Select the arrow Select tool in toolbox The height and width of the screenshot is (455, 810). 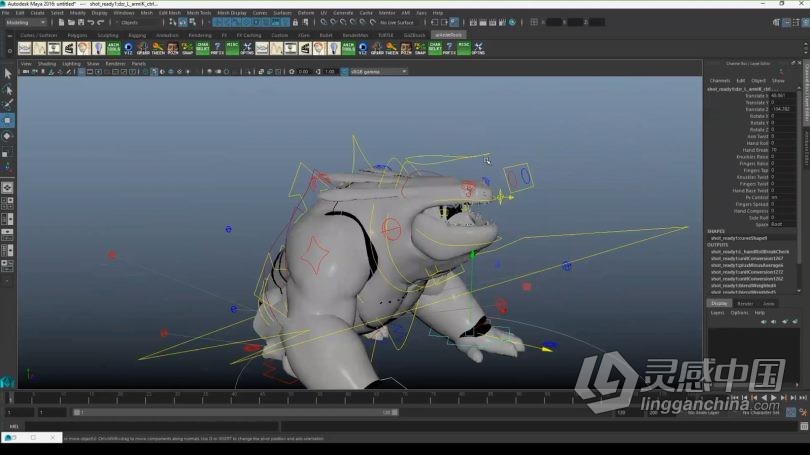click(x=8, y=73)
